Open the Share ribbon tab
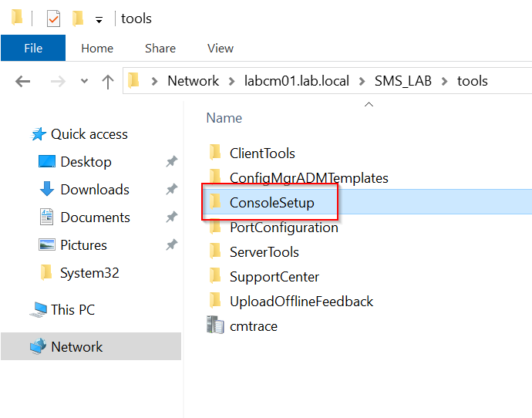This screenshot has width=532, height=418. (x=160, y=48)
